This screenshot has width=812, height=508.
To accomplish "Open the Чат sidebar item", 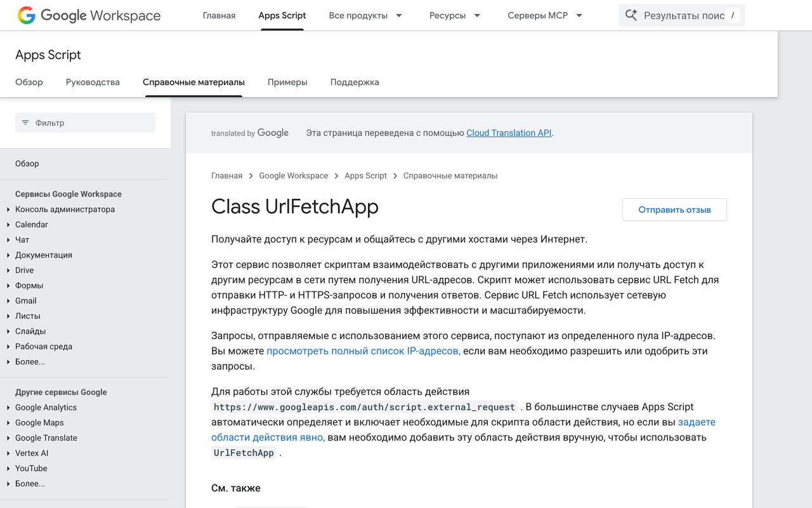I will (22, 240).
